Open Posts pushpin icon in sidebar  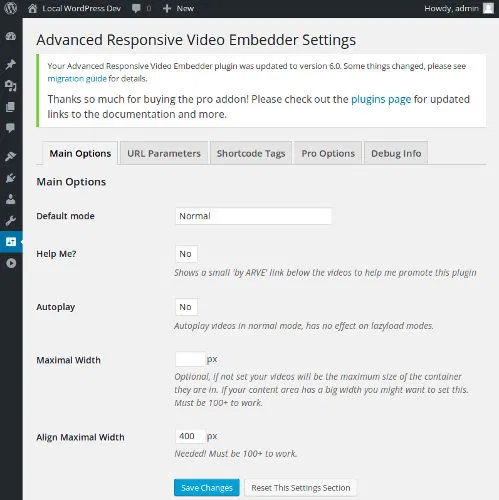tap(11, 64)
